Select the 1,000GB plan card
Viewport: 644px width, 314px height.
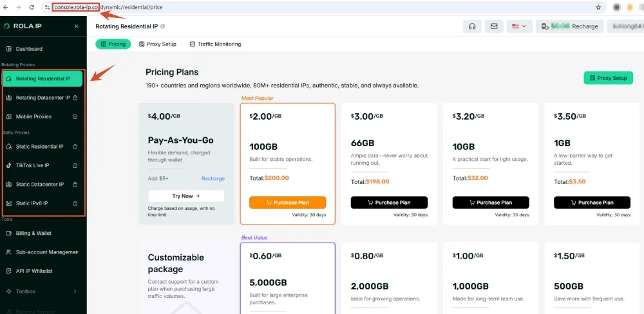point(490,278)
